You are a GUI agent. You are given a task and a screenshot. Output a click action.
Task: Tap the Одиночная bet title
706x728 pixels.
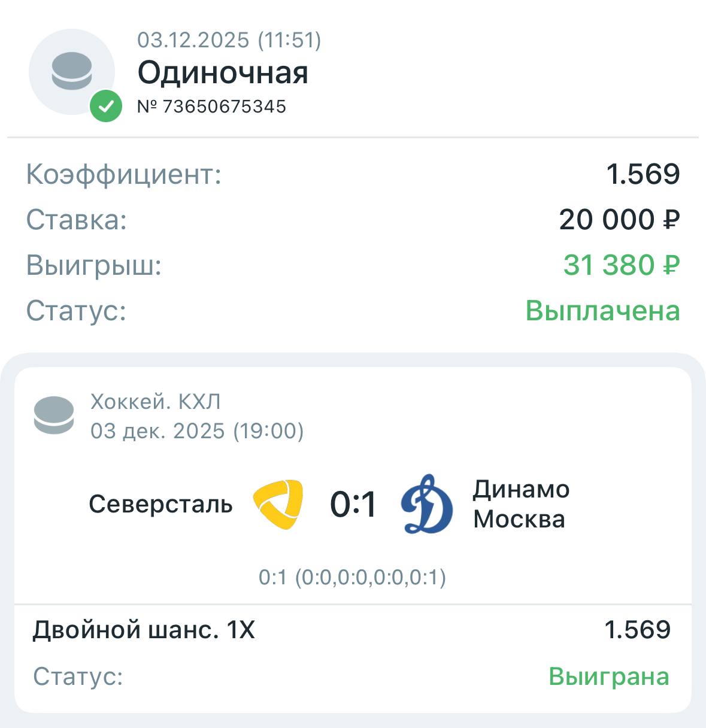[x=223, y=73]
